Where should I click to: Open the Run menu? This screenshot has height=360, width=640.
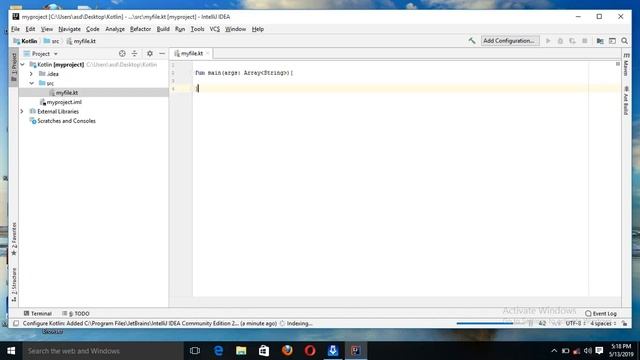(x=180, y=29)
